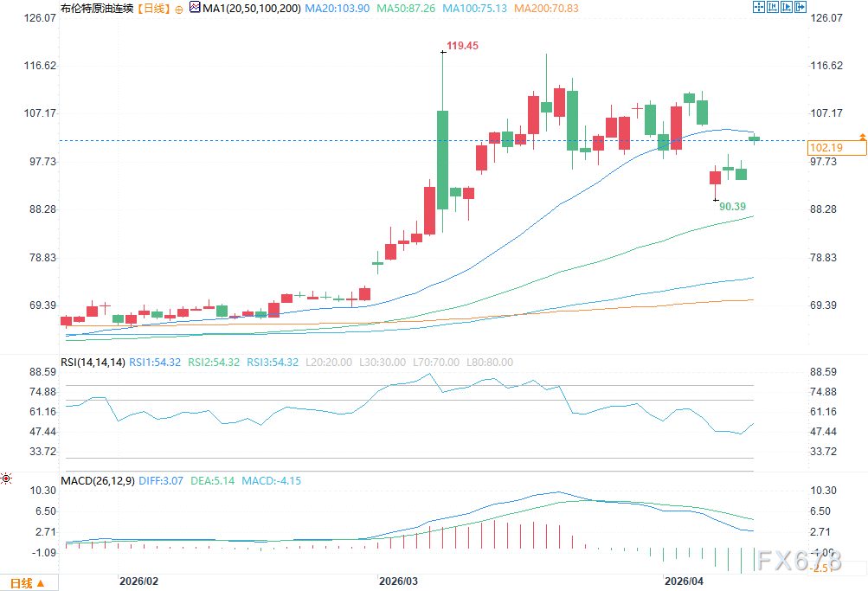Select the MA200:70.83 legend entry
The width and height of the screenshot is (868, 591).
pos(546,9)
